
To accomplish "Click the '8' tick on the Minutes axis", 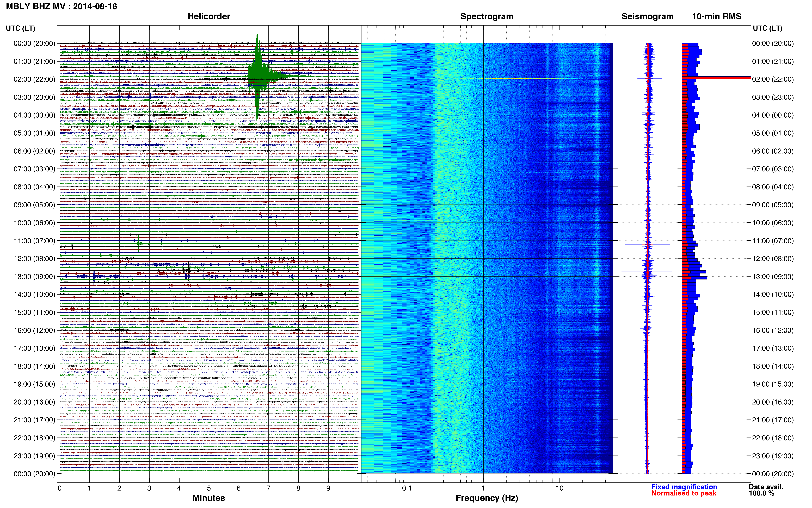I will point(298,488).
